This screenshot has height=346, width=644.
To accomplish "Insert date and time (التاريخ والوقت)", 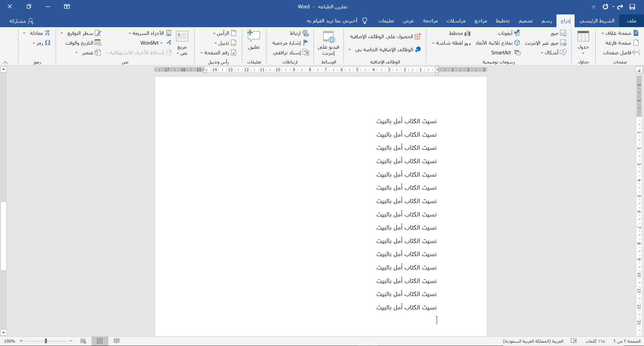I will (83, 43).
